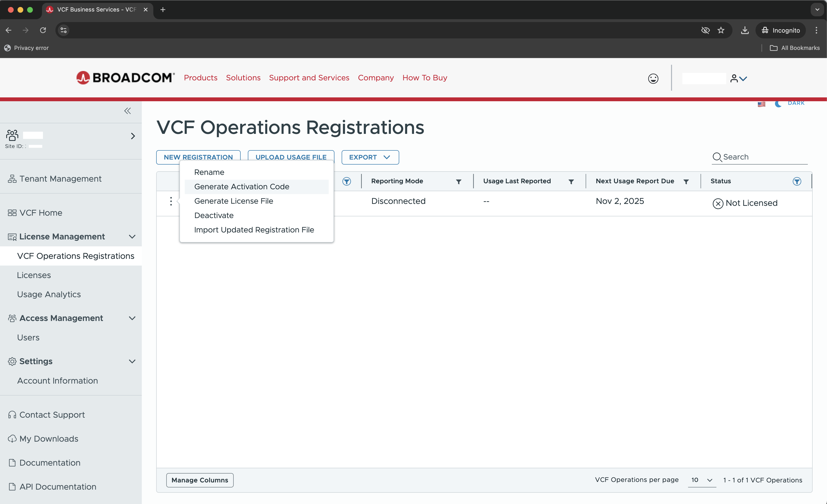The image size is (827, 504).
Task: Click the Status column filter icon
Action: (x=797, y=181)
